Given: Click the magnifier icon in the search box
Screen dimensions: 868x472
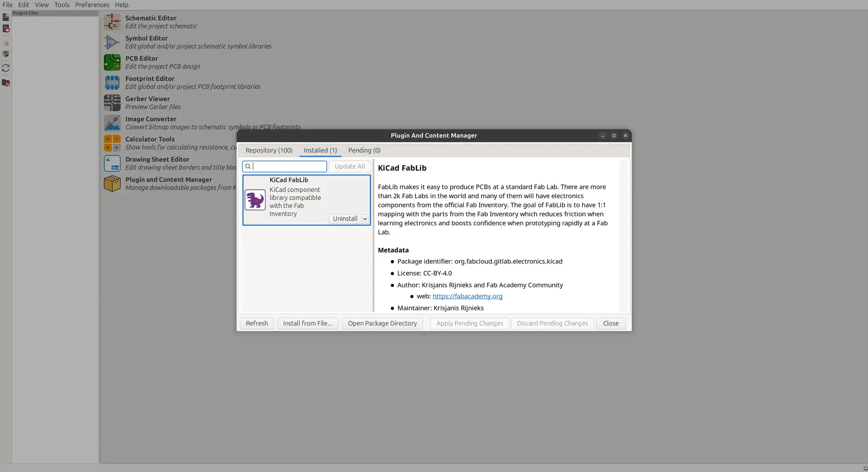Looking at the screenshot, I should coord(248,166).
